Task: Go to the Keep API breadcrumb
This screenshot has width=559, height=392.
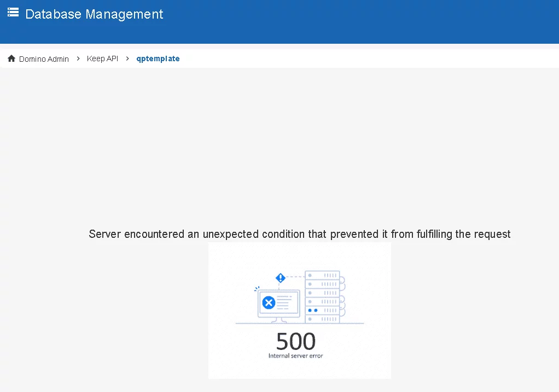Action: pyautogui.click(x=102, y=58)
